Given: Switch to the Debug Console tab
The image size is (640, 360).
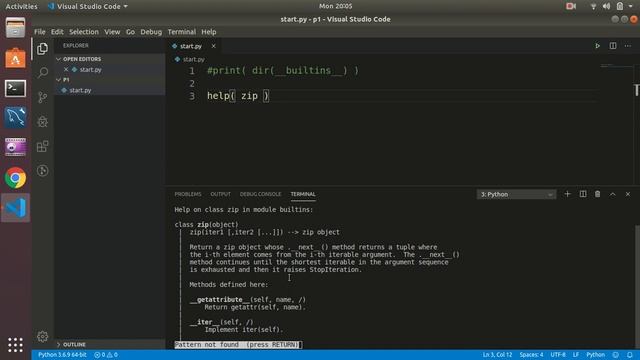Looking at the screenshot, I should coord(260,194).
